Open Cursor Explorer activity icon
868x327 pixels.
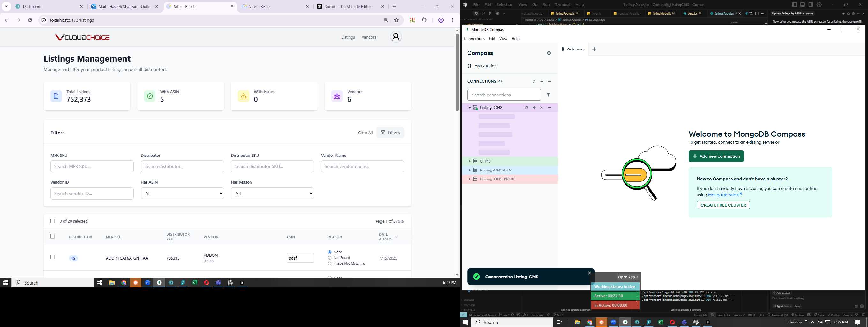point(476,13)
